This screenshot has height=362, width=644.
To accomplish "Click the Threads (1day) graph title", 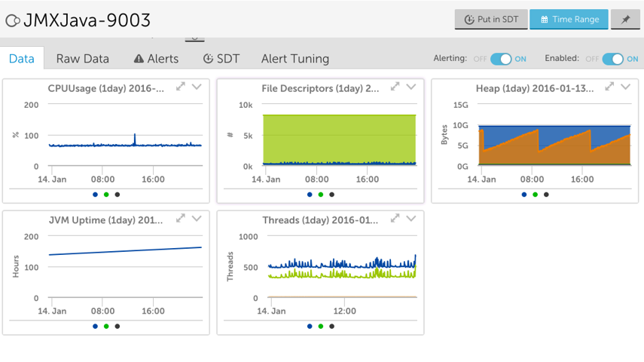I will click(320, 220).
